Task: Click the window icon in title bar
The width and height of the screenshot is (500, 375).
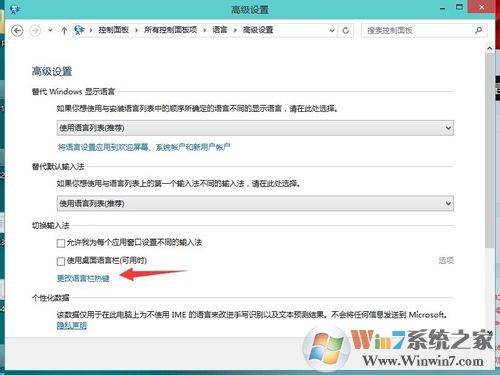Action: point(15,9)
